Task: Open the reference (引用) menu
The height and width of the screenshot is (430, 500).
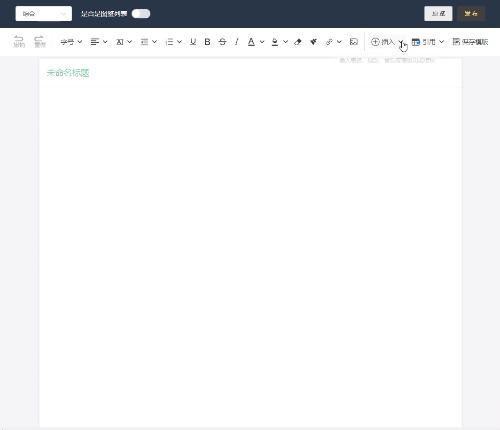Action: [428, 42]
